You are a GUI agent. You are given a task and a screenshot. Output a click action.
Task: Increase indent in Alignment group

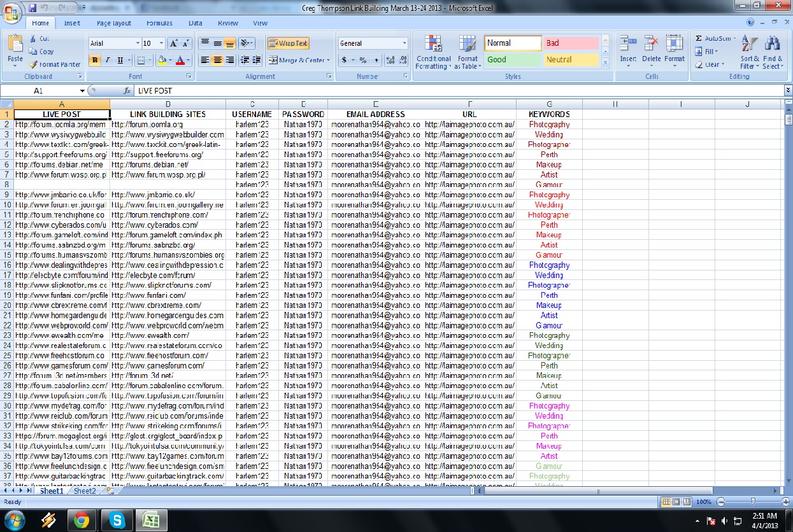(257, 60)
